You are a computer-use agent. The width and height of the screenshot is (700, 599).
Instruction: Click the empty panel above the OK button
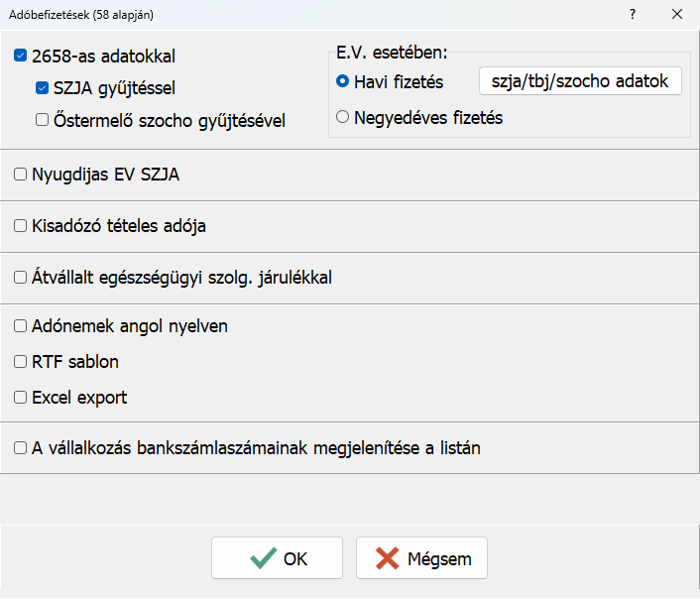[x=350, y=499]
